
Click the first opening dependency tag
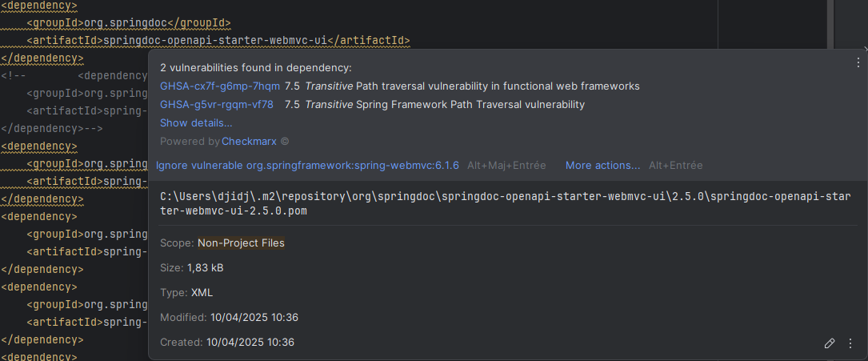click(38, 6)
